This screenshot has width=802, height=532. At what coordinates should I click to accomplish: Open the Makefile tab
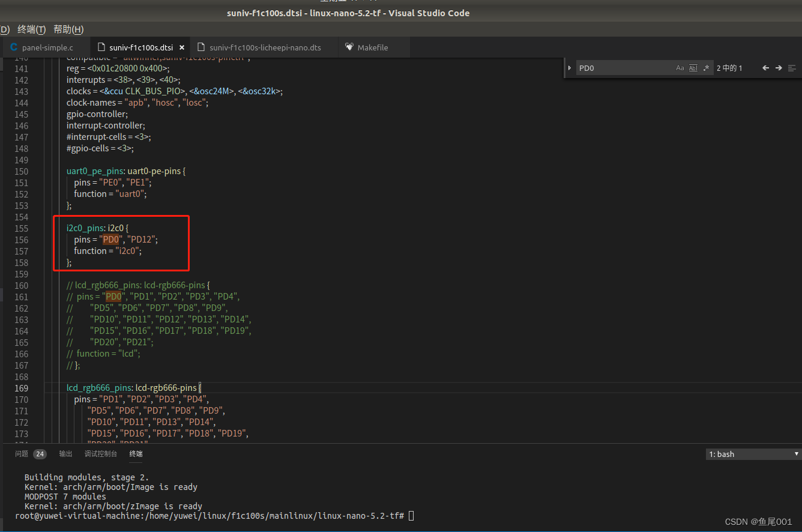(x=373, y=47)
